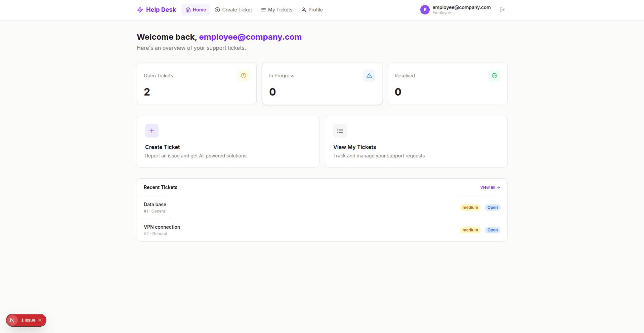Open the Home nav tab
This screenshot has width=644, height=333.
point(196,10)
